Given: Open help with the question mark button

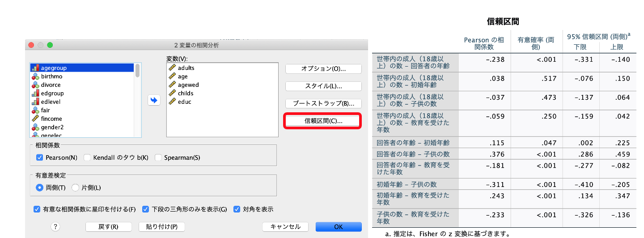Looking at the screenshot, I should click(55, 227).
